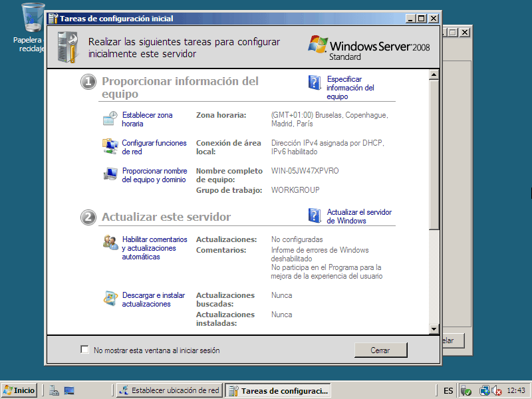Close the Tareas de configuración inicial window
This screenshot has width=532, height=399.
tap(434, 19)
